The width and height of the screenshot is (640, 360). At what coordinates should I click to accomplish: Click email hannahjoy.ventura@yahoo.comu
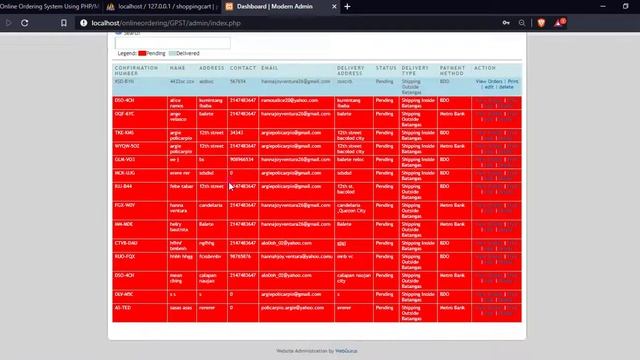tap(297, 257)
